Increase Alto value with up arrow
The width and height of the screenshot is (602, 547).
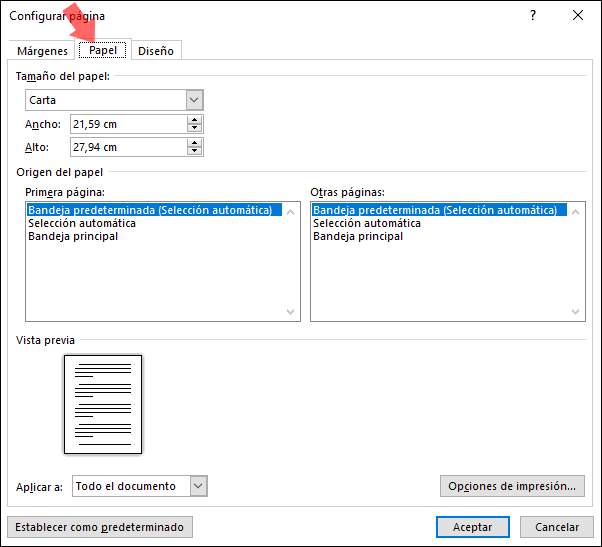(x=195, y=143)
